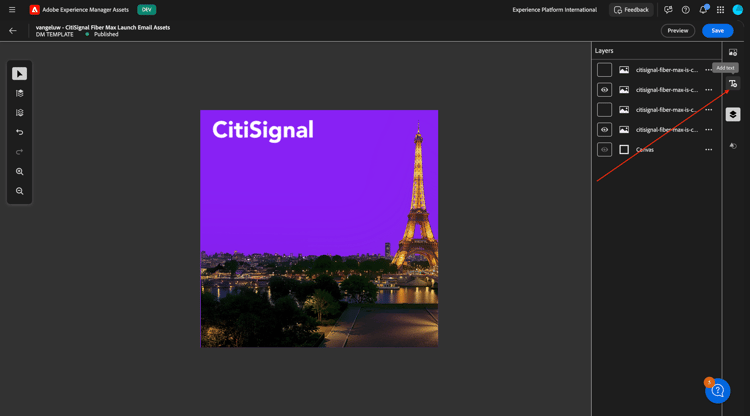The width and height of the screenshot is (750, 416).
Task: Click layer-order tool just below Select arrow
Action: pos(20,93)
